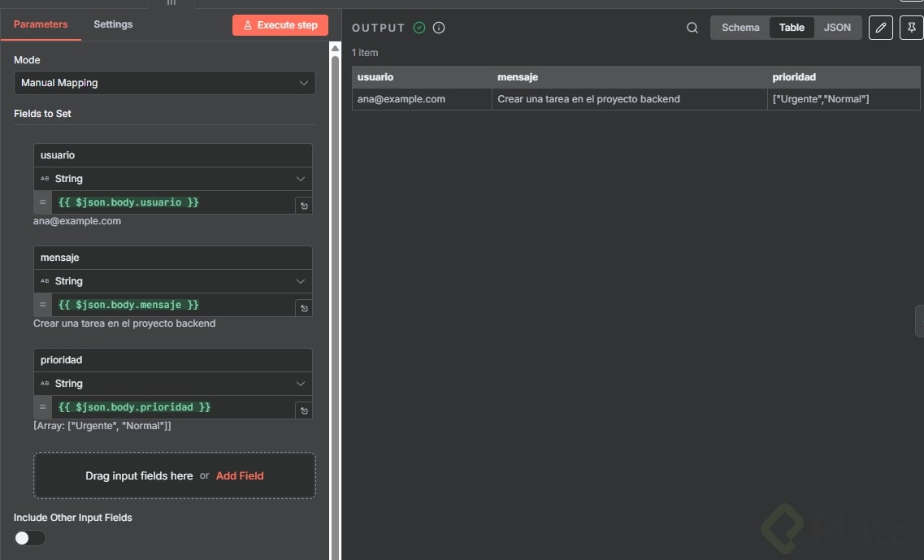This screenshot has height=560, width=924.
Task: Click the ana@example.com table cell
Action: 422,99
